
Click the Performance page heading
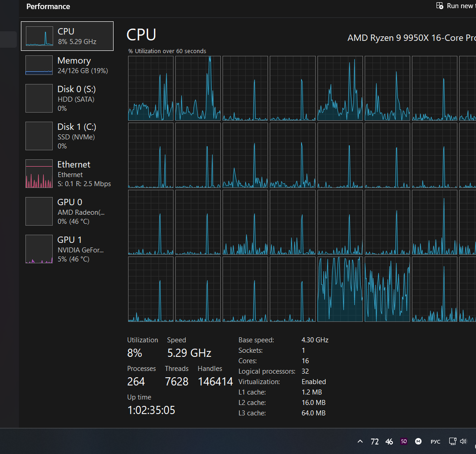48,6
